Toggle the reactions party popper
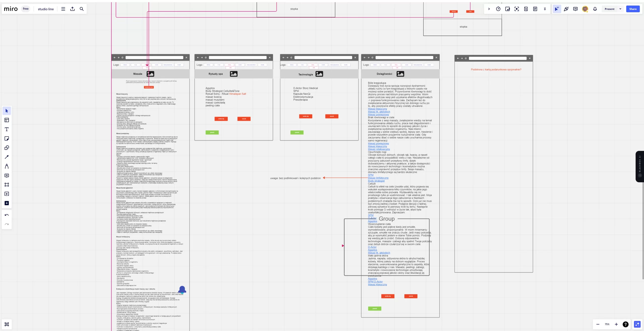Screen dimensions: 644x331 [566, 9]
